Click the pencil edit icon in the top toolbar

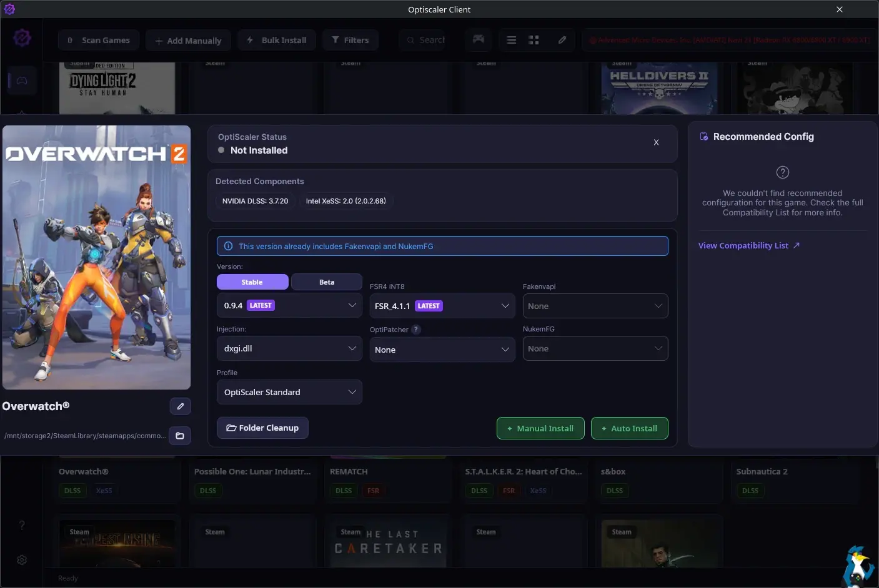point(562,40)
